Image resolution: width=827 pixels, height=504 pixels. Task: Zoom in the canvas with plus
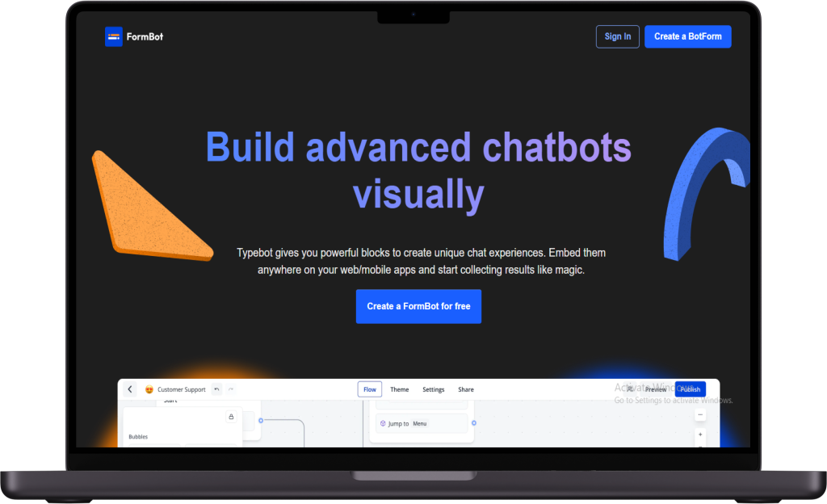coord(700,435)
